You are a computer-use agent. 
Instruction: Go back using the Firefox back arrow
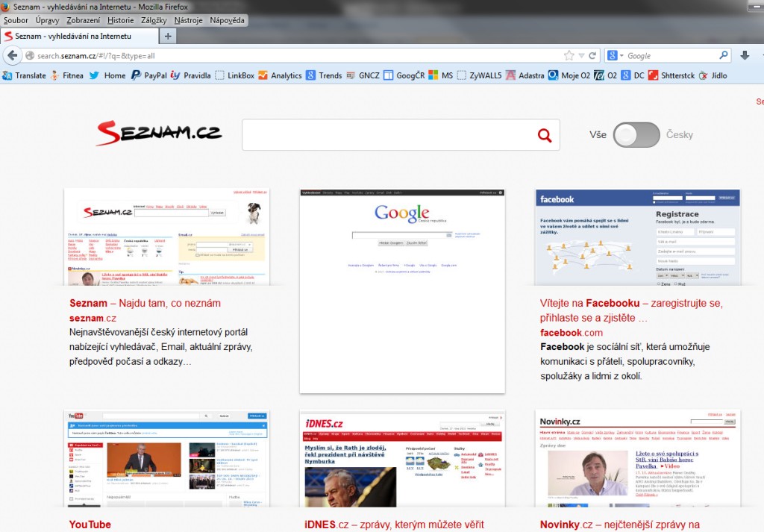point(12,55)
